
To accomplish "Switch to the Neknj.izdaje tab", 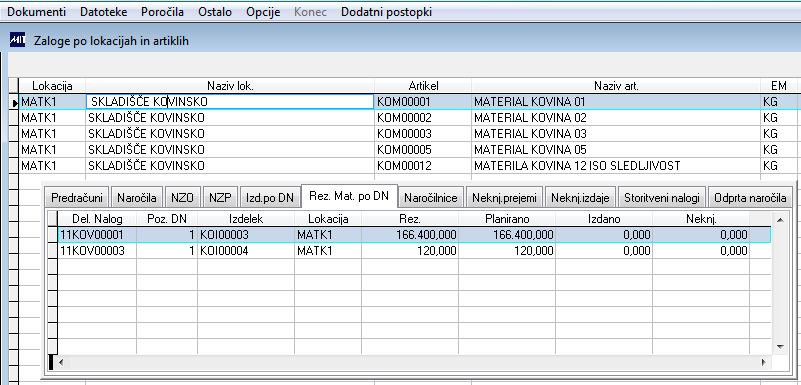I will [580, 198].
